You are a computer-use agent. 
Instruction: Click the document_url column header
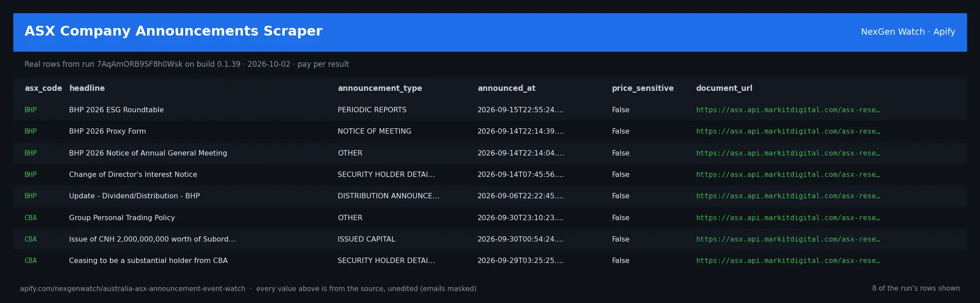[x=724, y=88]
